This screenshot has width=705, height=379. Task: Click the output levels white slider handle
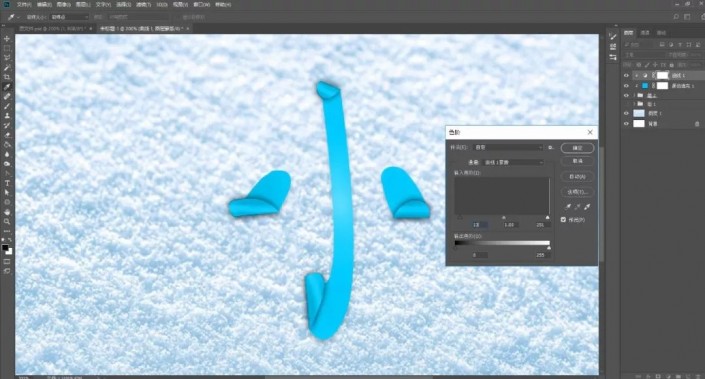tap(549, 248)
